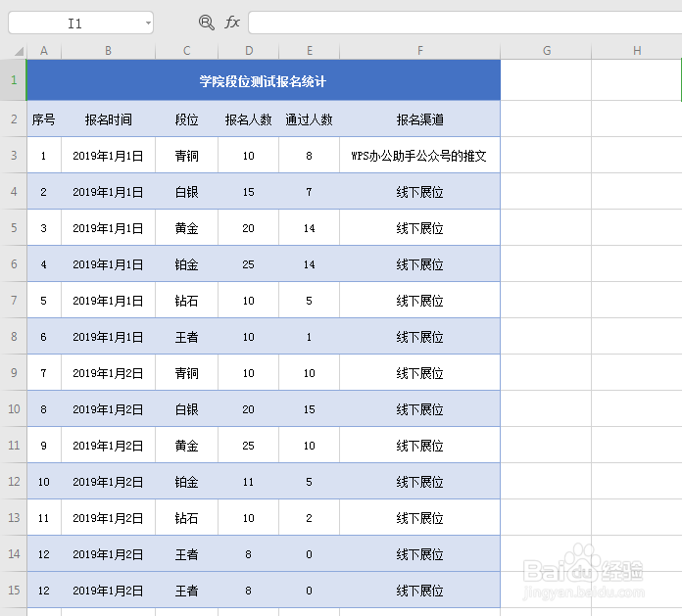682x616 pixels.
Task: Select 报名人数 value 11 in row 12
Action: click(248, 481)
